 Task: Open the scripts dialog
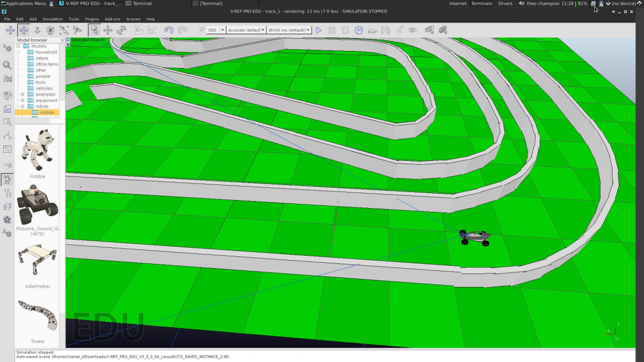pyautogui.click(x=8, y=109)
